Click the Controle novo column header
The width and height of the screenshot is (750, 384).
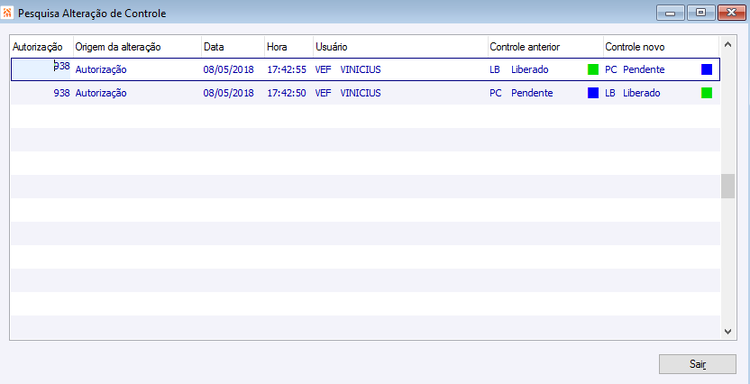click(x=661, y=47)
